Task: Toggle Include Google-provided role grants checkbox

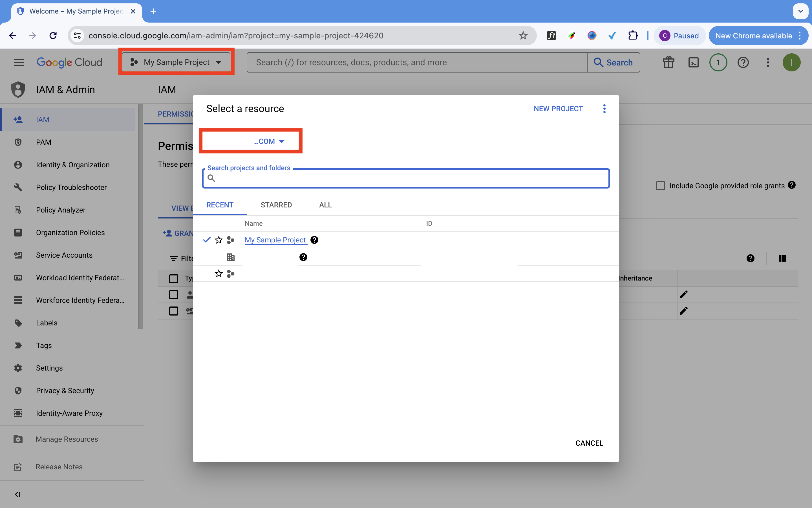Action: [660, 186]
